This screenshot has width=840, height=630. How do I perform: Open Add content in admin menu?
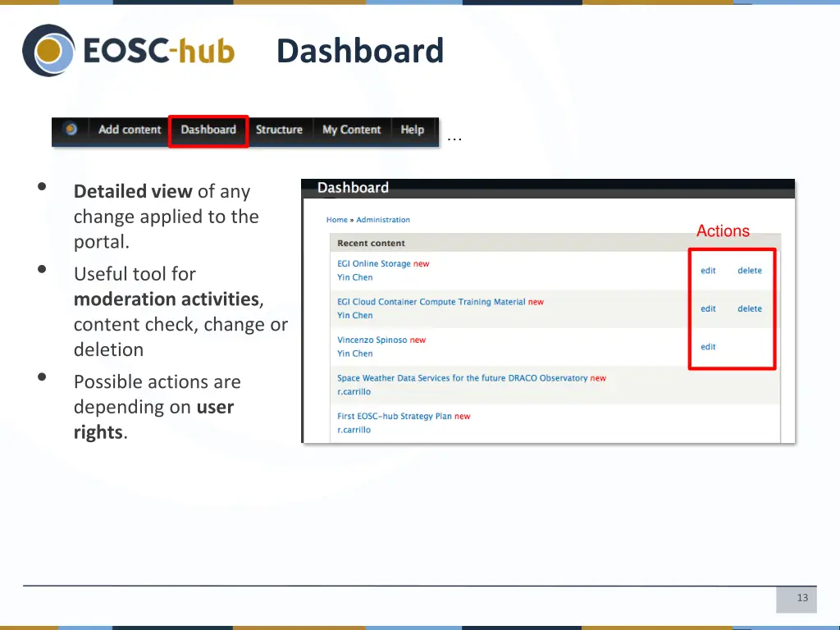(130, 130)
